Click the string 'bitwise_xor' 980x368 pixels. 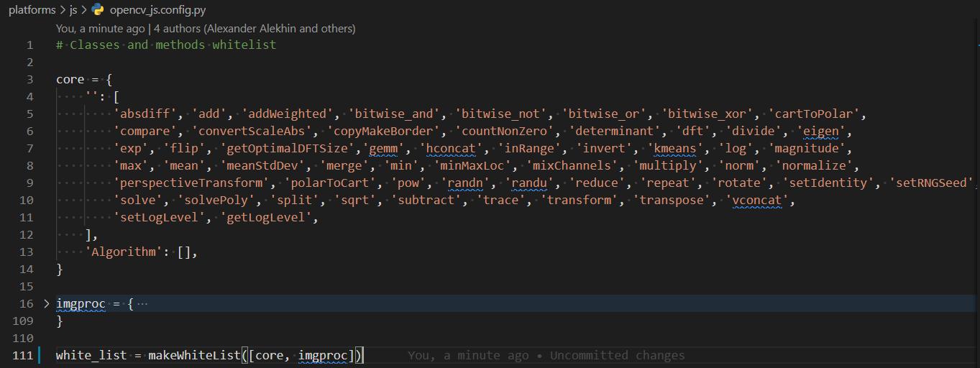[708, 114]
